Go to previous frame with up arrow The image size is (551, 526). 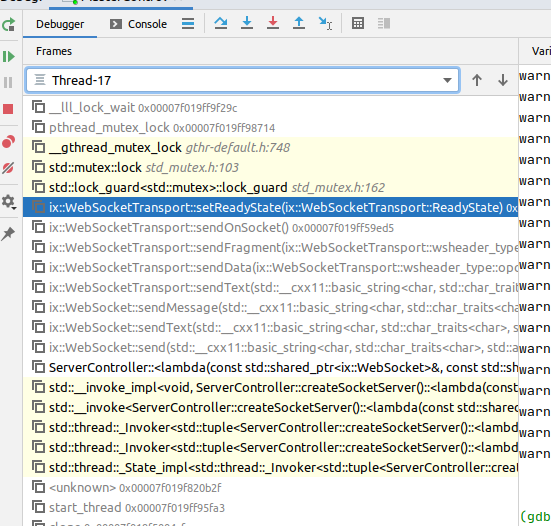coord(477,80)
